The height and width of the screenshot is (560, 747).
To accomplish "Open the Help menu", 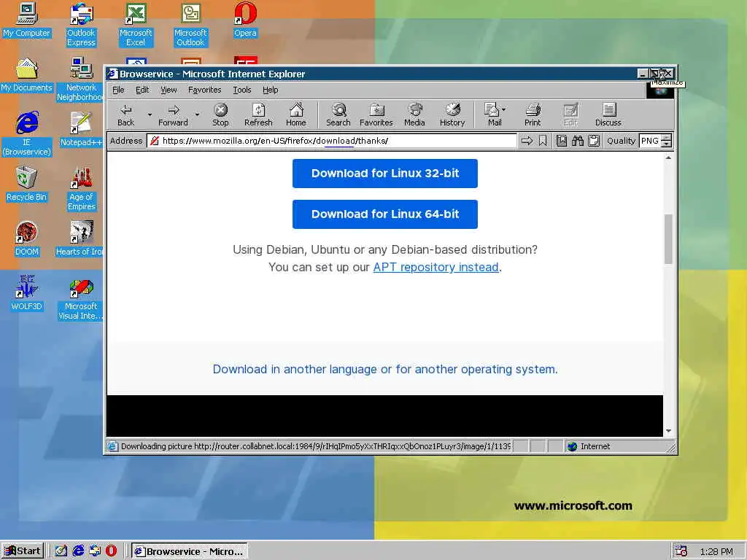I will tap(270, 90).
